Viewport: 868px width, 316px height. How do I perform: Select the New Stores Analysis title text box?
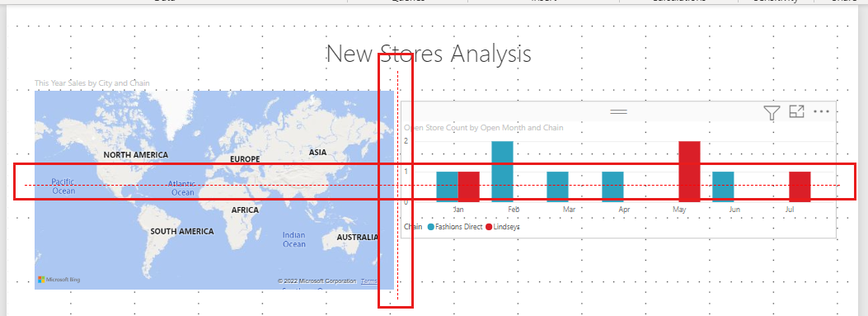429,54
